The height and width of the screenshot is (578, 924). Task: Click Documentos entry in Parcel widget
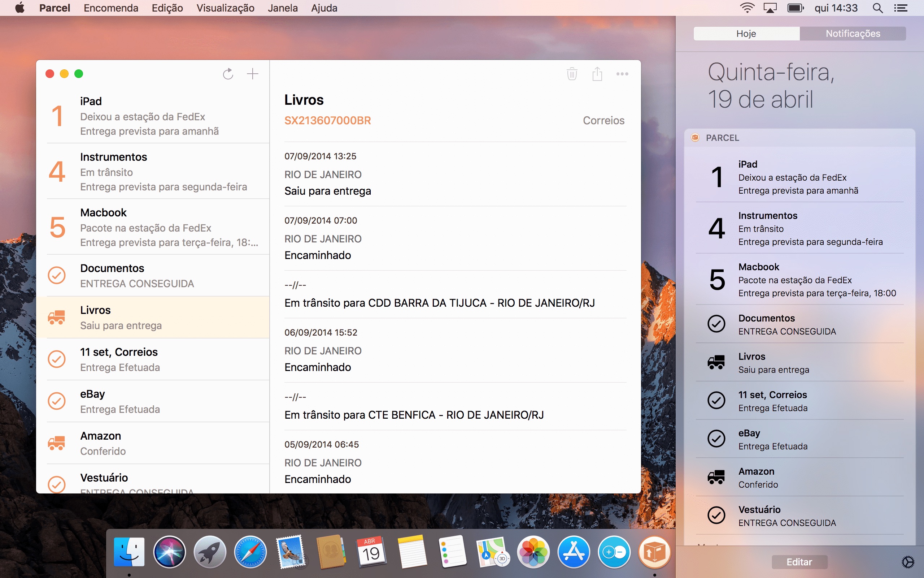[x=799, y=324]
